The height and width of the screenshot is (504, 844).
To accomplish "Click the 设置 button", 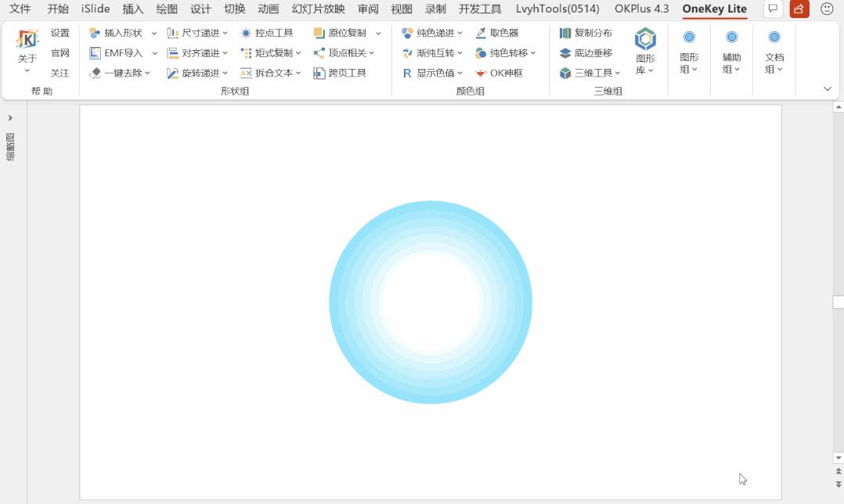I will pos(60,34).
